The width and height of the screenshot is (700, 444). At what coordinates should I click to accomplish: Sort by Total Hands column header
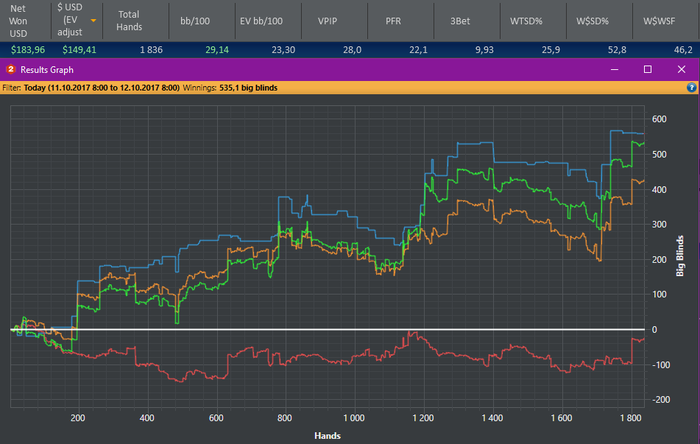pos(129,21)
